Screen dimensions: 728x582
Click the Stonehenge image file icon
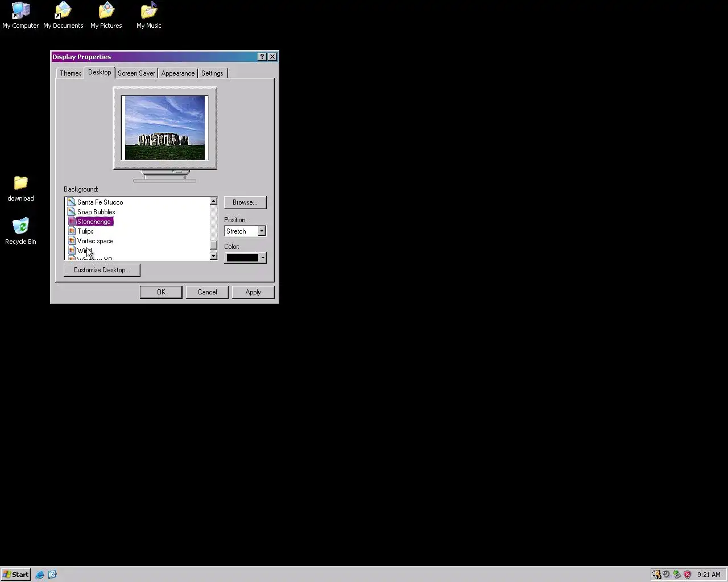coord(72,221)
